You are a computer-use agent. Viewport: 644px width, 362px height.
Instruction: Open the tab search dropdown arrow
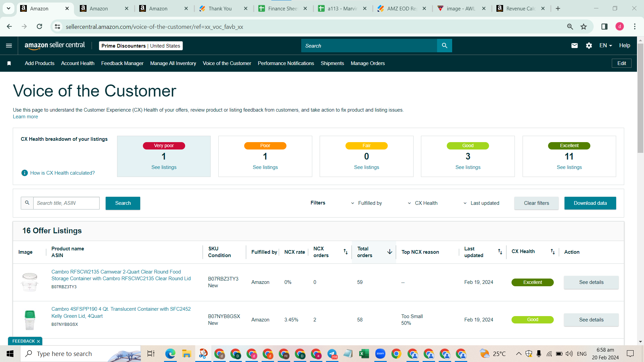(8, 8)
